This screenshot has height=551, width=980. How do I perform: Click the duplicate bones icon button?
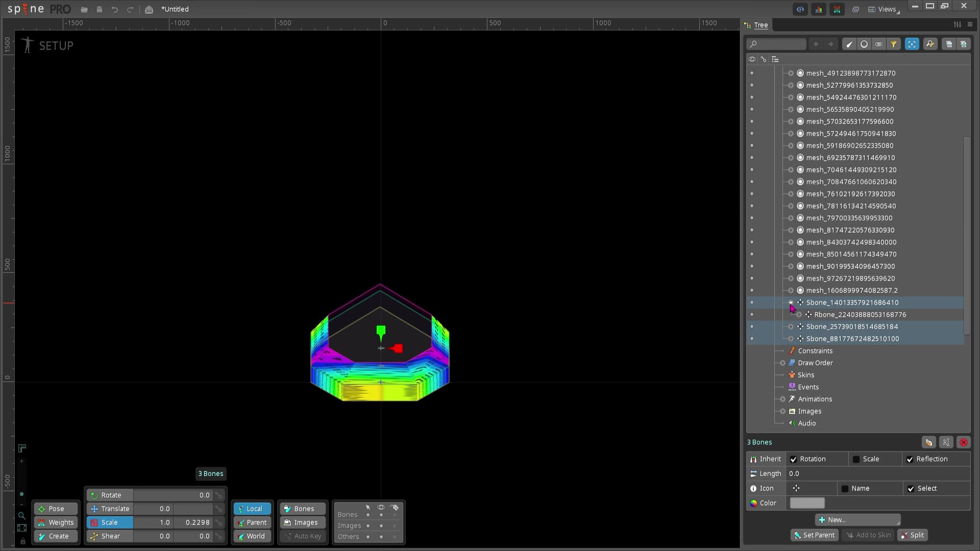point(929,442)
